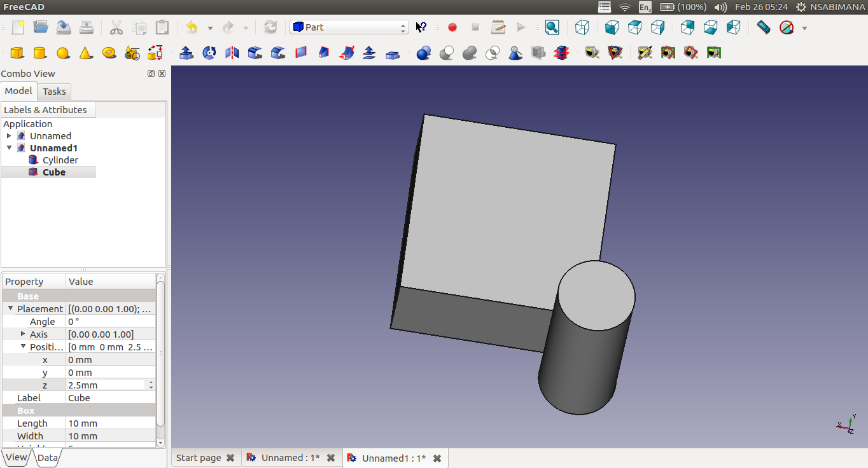This screenshot has height=468, width=868.
Task: Switch to the Tasks tab
Action: tap(54, 92)
